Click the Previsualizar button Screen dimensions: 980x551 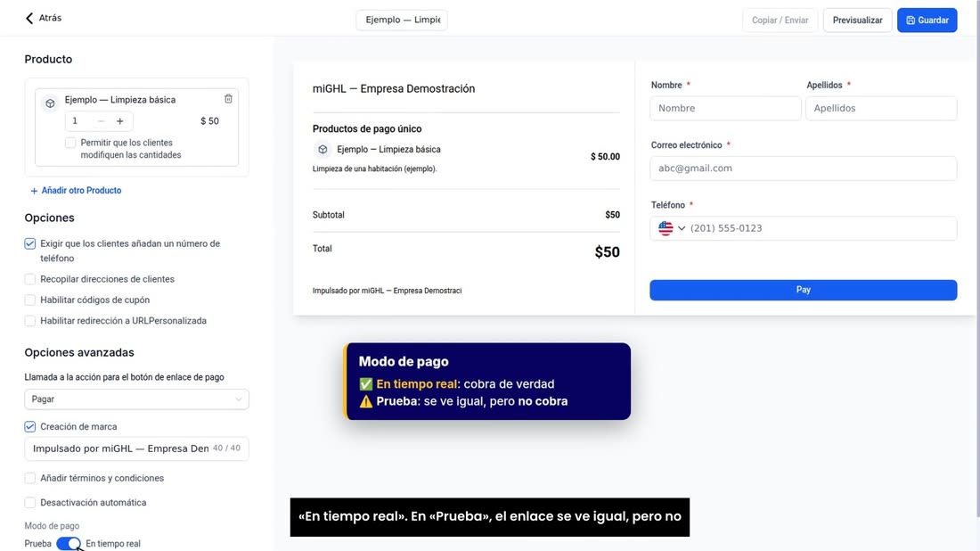coord(857,20)
